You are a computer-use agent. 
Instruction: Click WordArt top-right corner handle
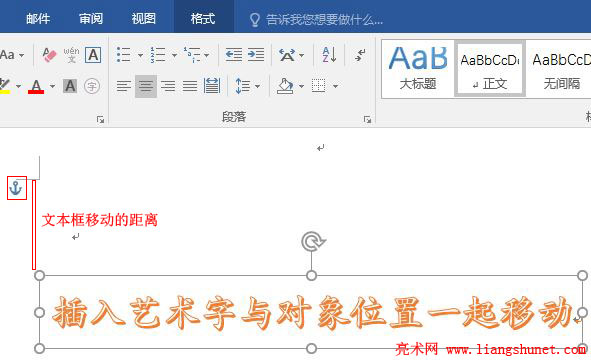(x=582, y=275)
